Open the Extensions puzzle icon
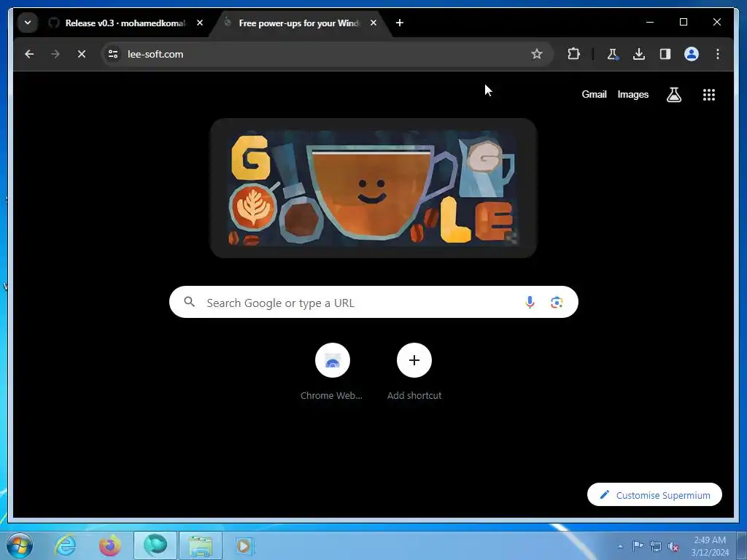 573,54
